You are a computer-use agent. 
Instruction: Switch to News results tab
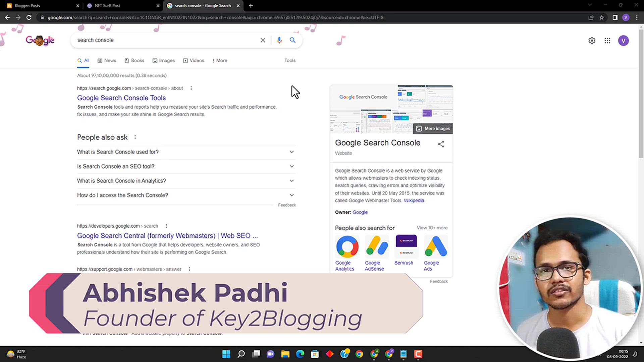click(x=107, y=61)
